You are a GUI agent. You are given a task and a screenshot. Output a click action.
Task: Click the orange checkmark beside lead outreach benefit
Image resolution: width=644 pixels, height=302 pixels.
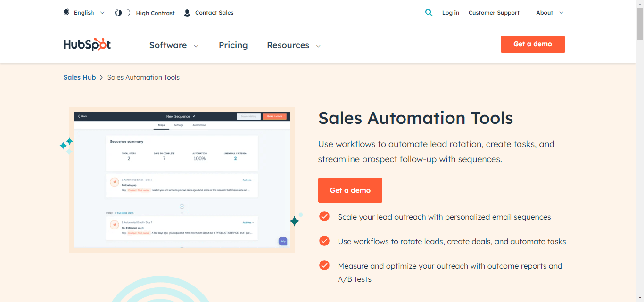[x=324, y=216]
